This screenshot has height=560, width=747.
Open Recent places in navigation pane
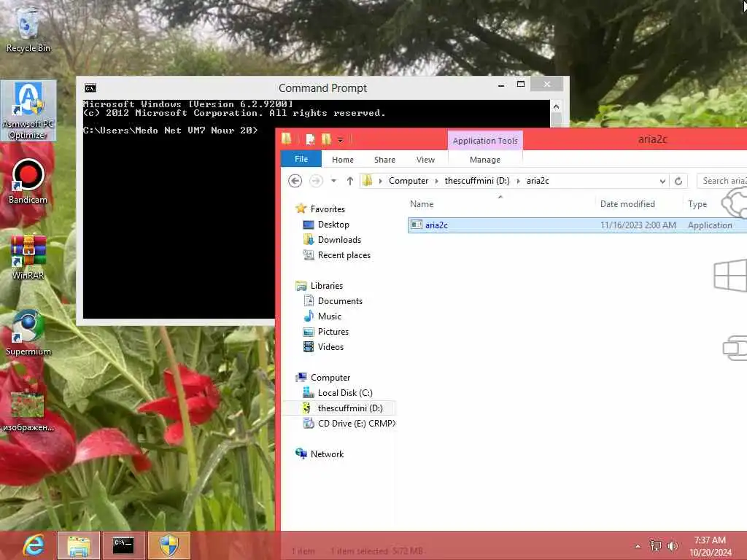(344, 254)
